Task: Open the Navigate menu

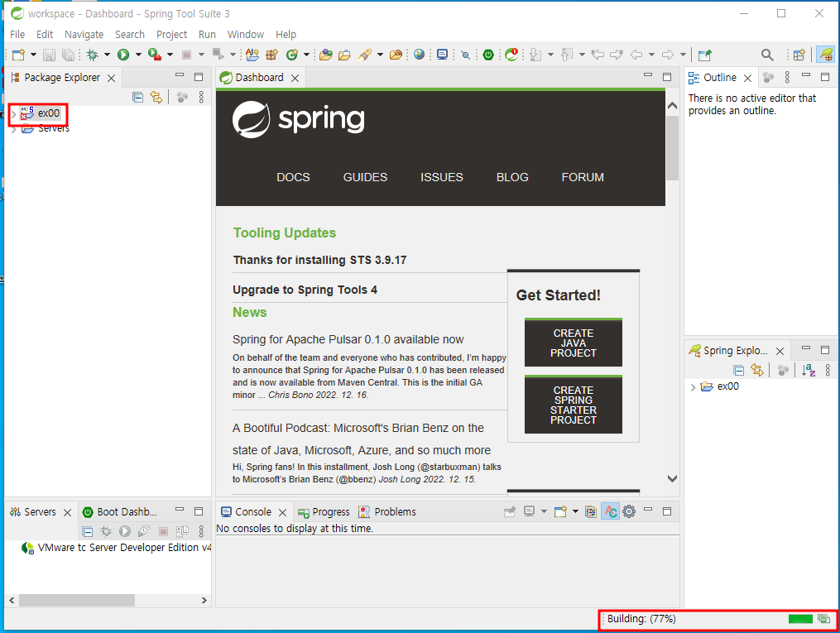Action: tap(84, 34)
